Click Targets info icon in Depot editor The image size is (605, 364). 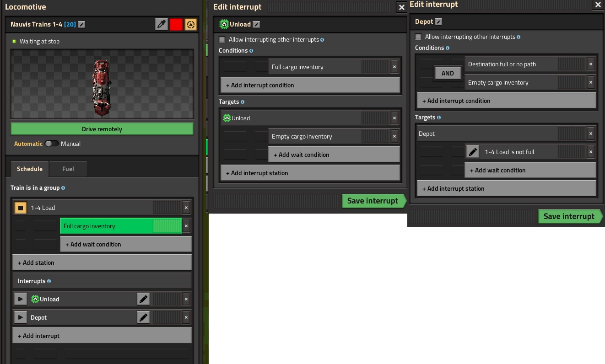coord(439,118)
